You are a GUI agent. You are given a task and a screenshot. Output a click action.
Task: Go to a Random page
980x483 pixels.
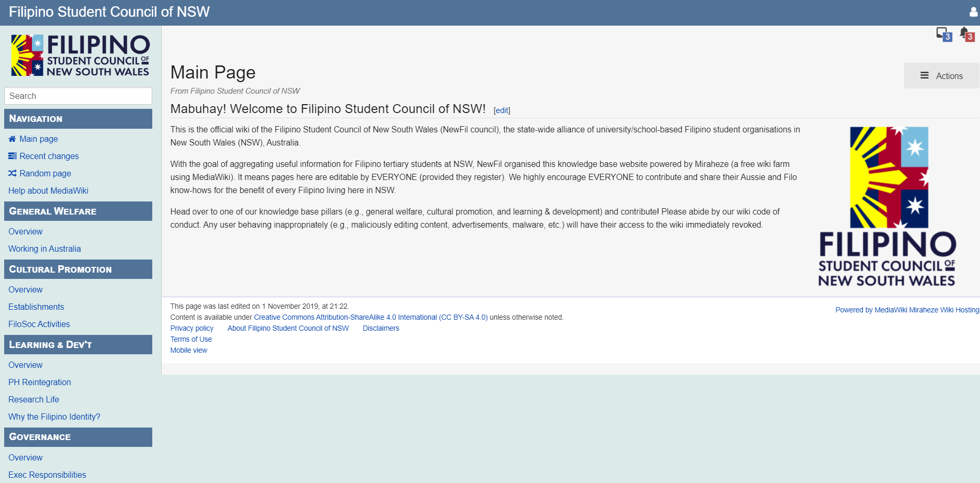pos(45,173)
